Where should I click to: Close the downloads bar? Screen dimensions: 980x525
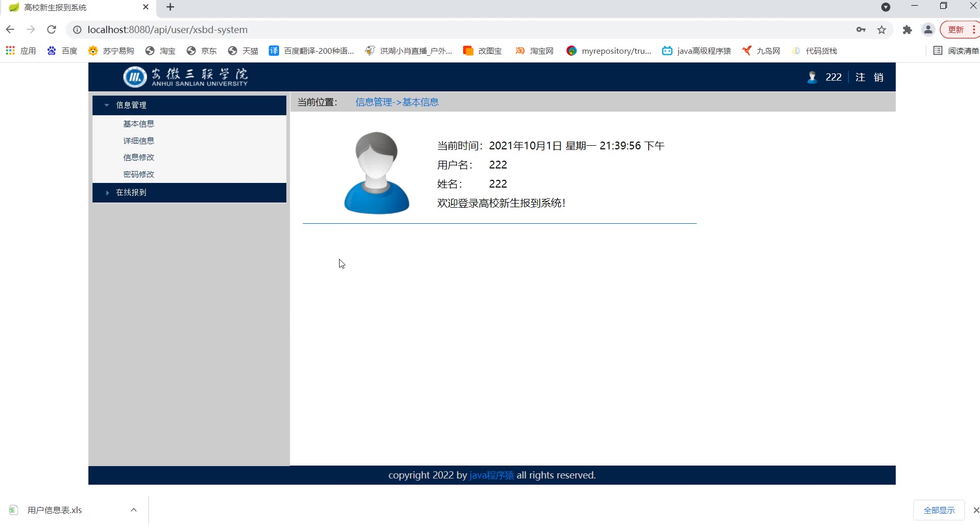click(x=976, y=510)
